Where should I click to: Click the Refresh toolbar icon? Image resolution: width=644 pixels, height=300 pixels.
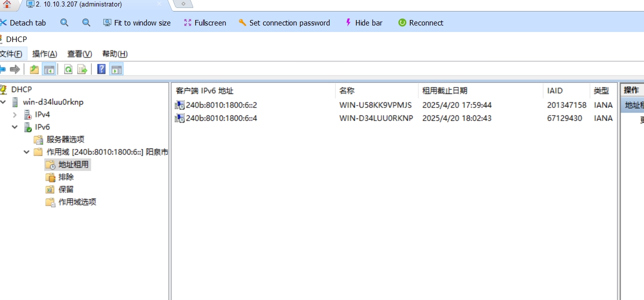68,69
